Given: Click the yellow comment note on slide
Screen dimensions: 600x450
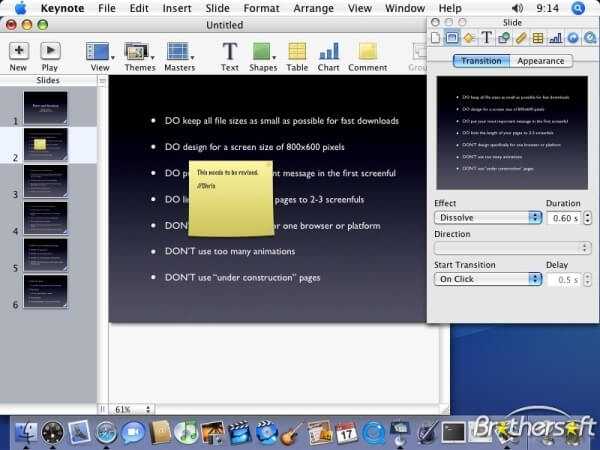Looking at the screenshot, I should pos(231,199).
